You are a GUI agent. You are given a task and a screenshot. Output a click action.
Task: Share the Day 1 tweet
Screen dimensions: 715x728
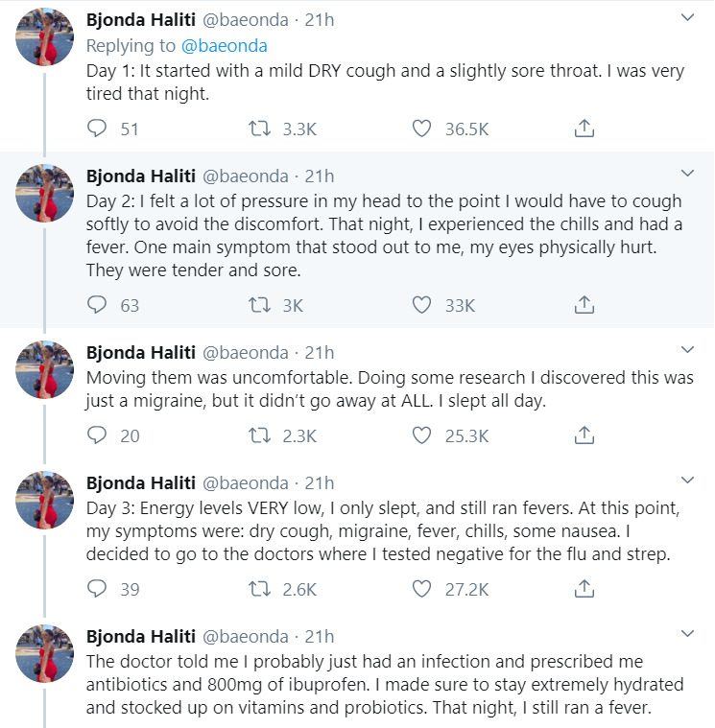pyautogui.click(x=584, y=129)
